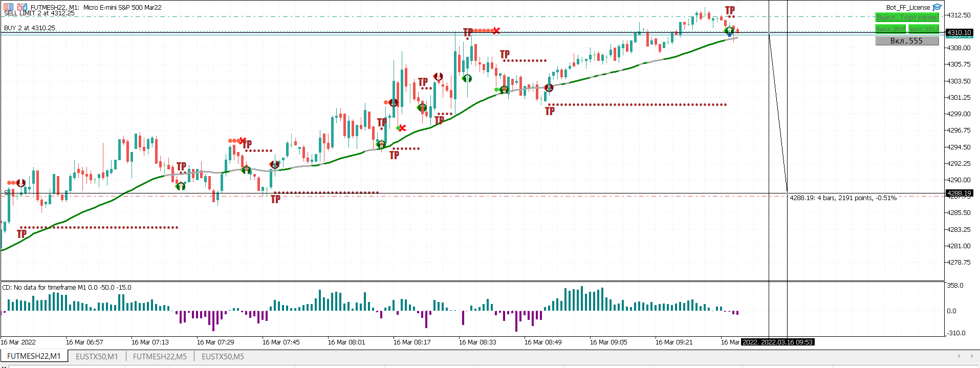The image size is (980, 368).
Task: Toggle the Выкл.Торговлю trading button
Action: pyautogui.click(x=907, y=17)
